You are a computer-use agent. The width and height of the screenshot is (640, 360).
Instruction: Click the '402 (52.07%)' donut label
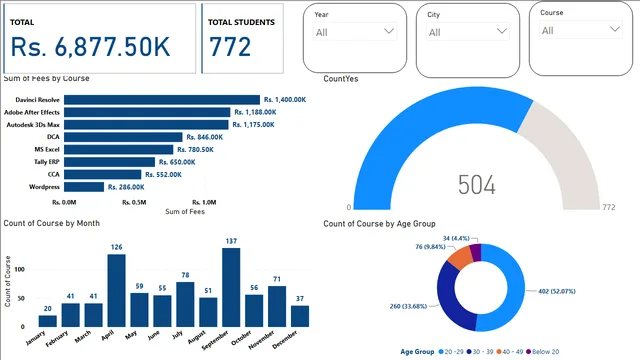click(557, 291)
